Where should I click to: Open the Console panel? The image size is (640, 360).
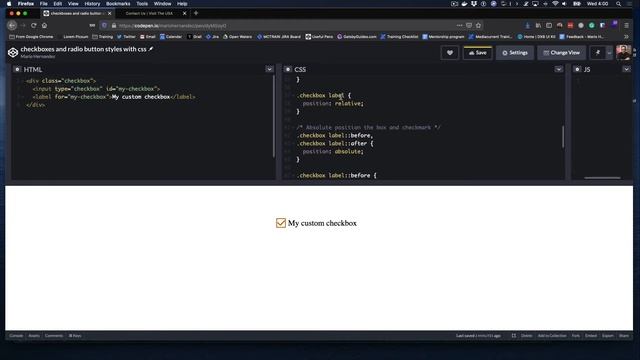(16, 336)
